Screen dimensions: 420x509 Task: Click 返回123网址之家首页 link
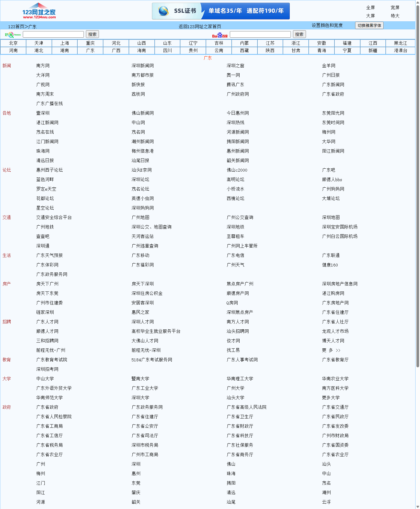pyautogui.click(x=200, y=26)
